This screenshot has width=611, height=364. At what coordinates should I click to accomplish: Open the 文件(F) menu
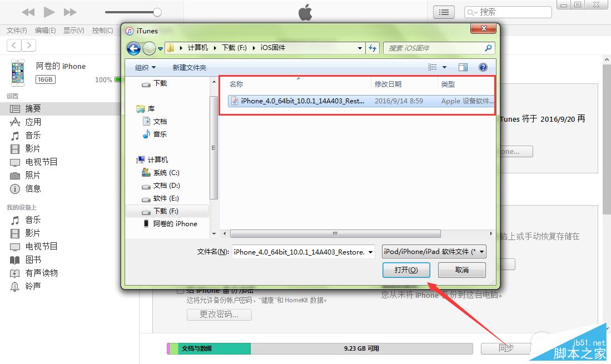click(17, 31)
